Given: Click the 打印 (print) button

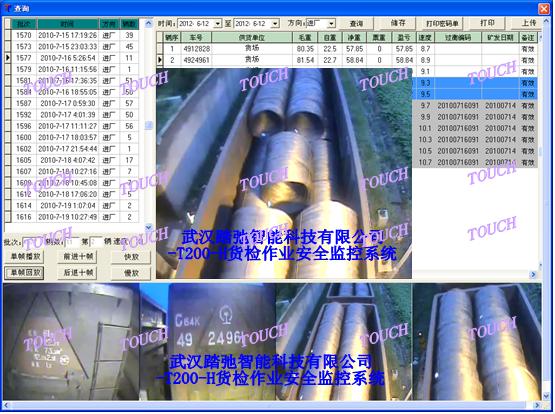Looking at the screenshot, I should [x=487, y=23].
